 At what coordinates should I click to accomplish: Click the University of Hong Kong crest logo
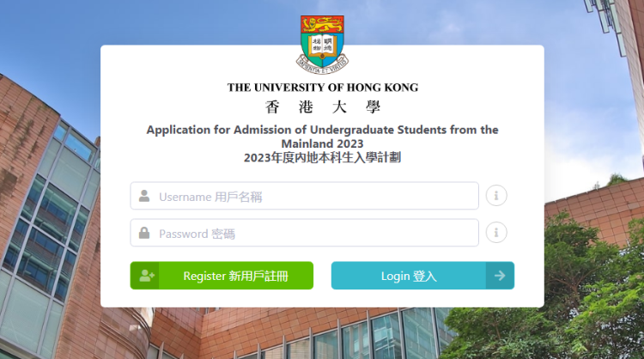pos(322,45)
